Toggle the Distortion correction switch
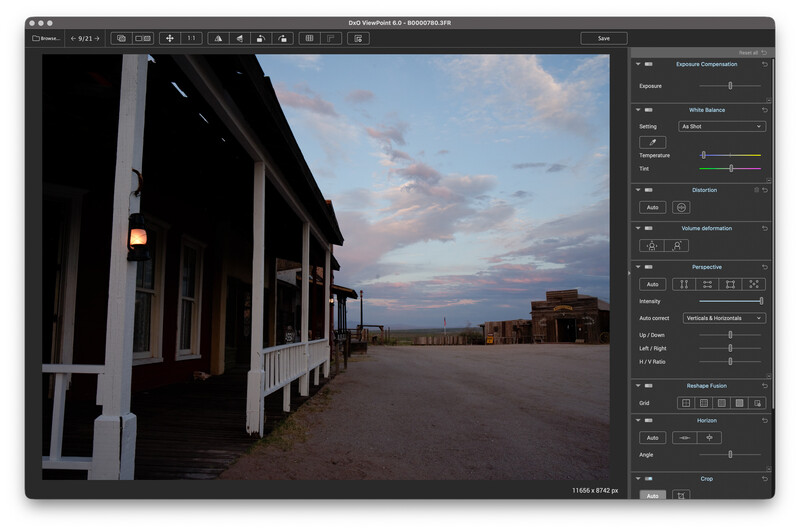Image resolution: width=800 pixels, height=532 pixels. [648, 190]
